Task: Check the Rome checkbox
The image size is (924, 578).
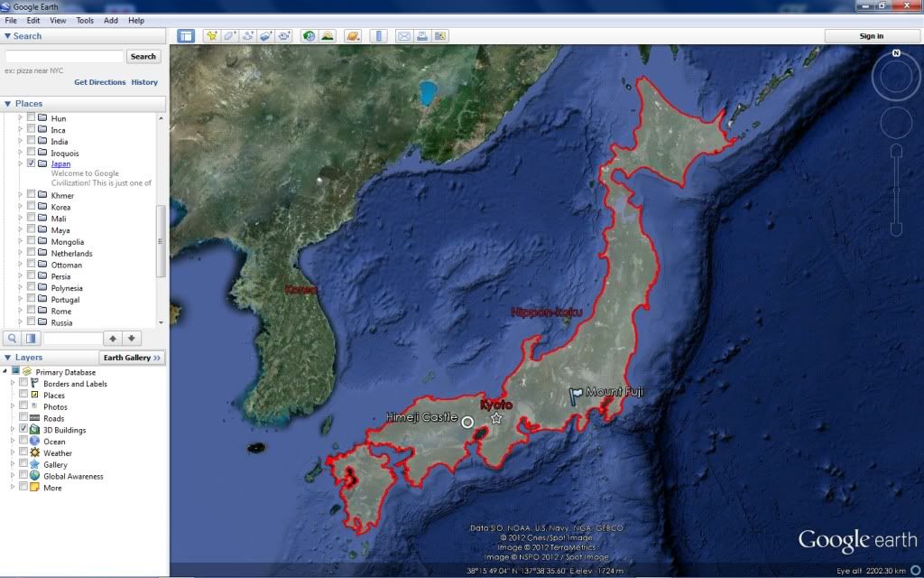Action: click(32, 311)
